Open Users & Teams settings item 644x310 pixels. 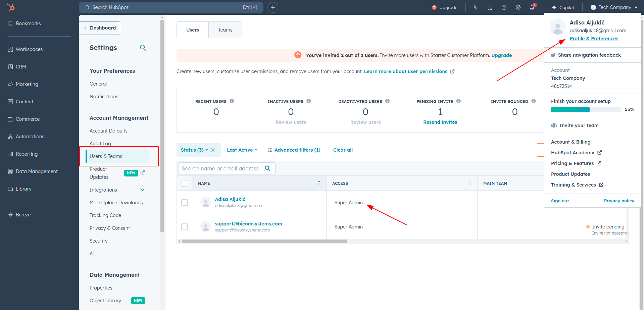[x=117, y=156]
